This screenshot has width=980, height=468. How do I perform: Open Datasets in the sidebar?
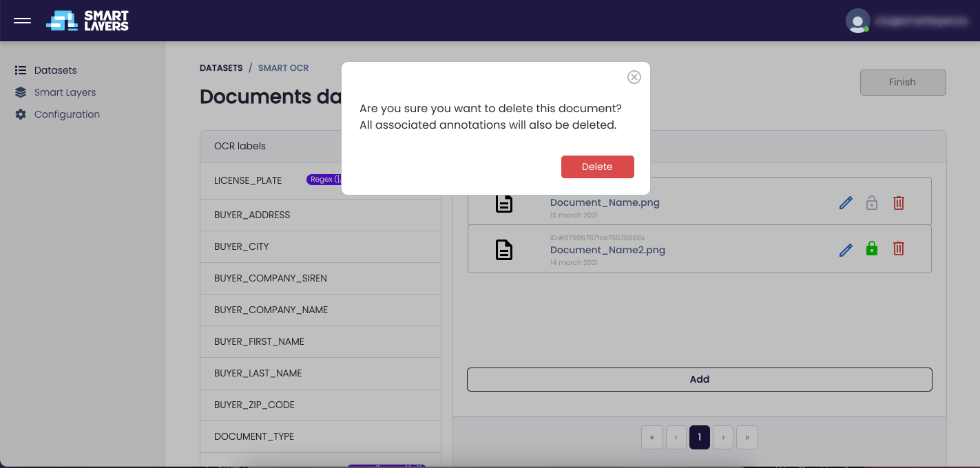55,70
